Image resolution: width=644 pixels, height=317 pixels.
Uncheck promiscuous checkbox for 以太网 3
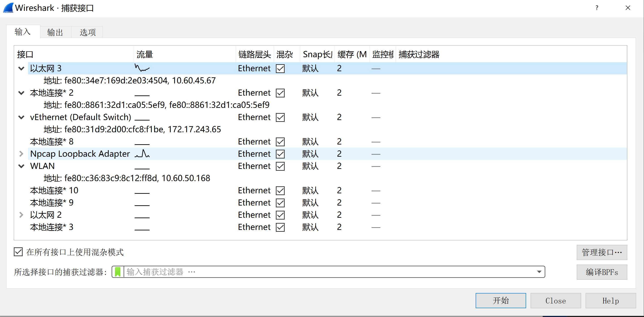[x=280, y=69]
